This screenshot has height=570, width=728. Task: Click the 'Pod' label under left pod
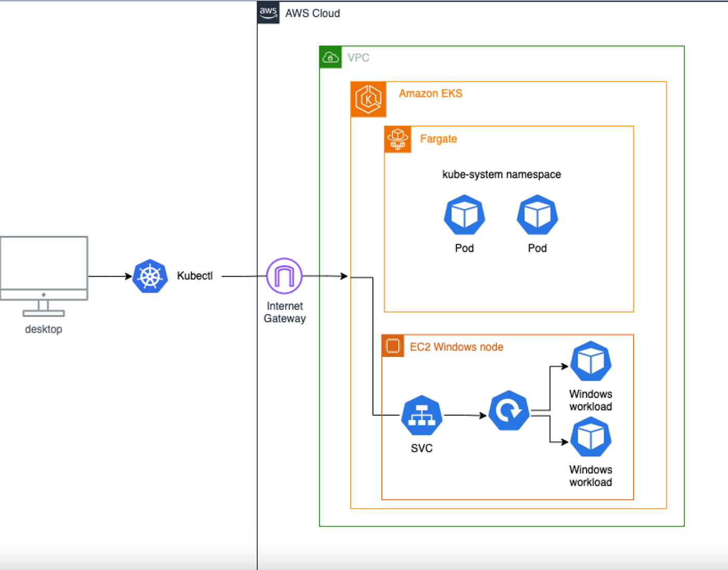tap(464, 248)
